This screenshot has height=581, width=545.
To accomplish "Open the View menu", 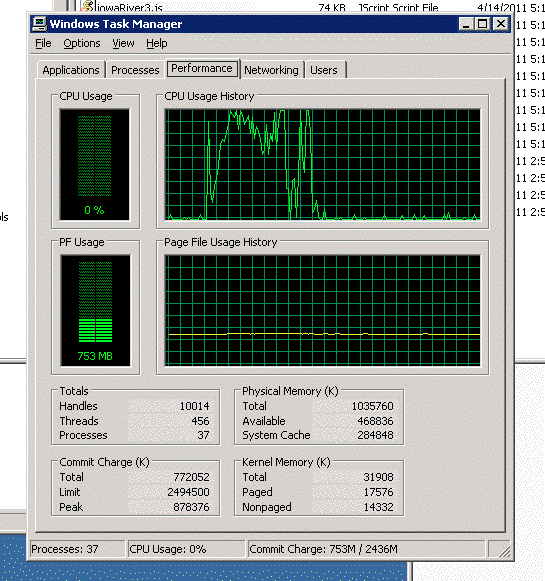I will point(123,43).
